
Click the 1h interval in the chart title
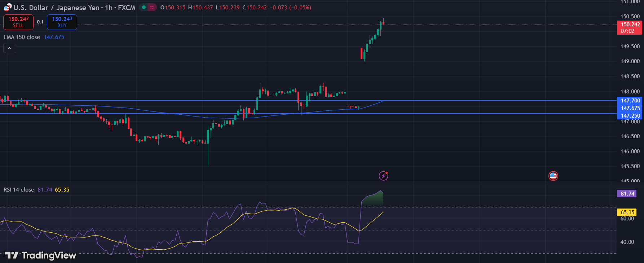click(109, 8)
